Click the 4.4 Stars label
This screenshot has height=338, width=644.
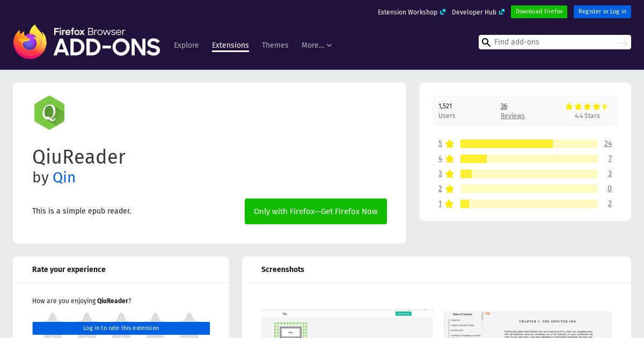pyautogui.click(x=587, y=116)
